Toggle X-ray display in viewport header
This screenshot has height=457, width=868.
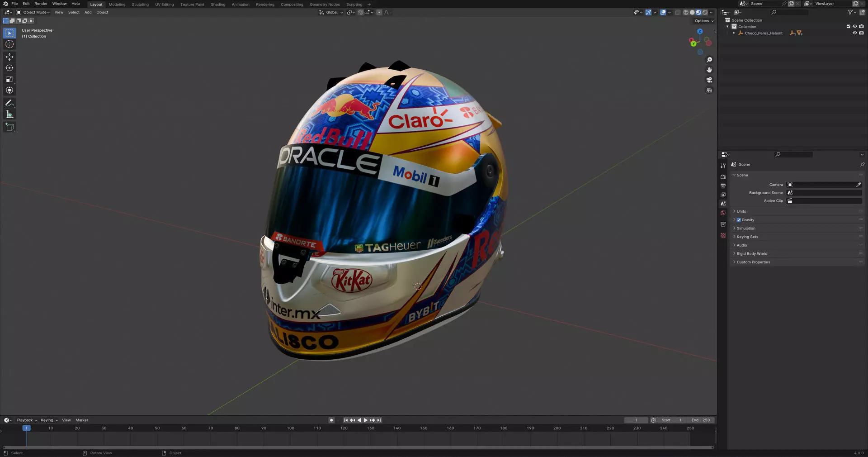(678, 12)
